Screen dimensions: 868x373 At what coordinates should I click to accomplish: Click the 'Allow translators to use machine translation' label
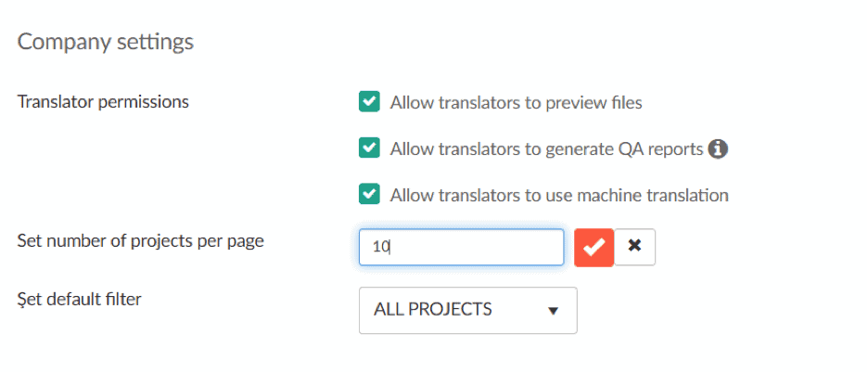pyautogui.click(x=559, y=195)
